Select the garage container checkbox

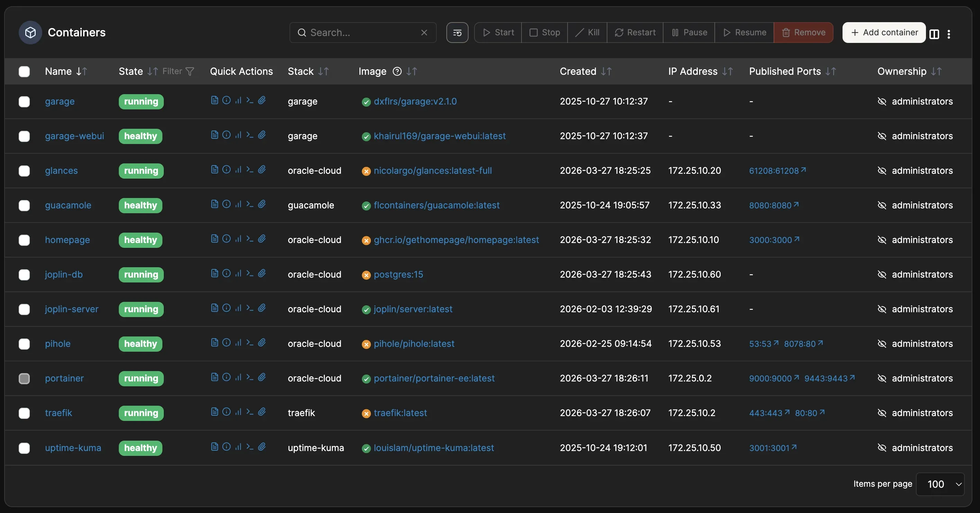[24, 101]
